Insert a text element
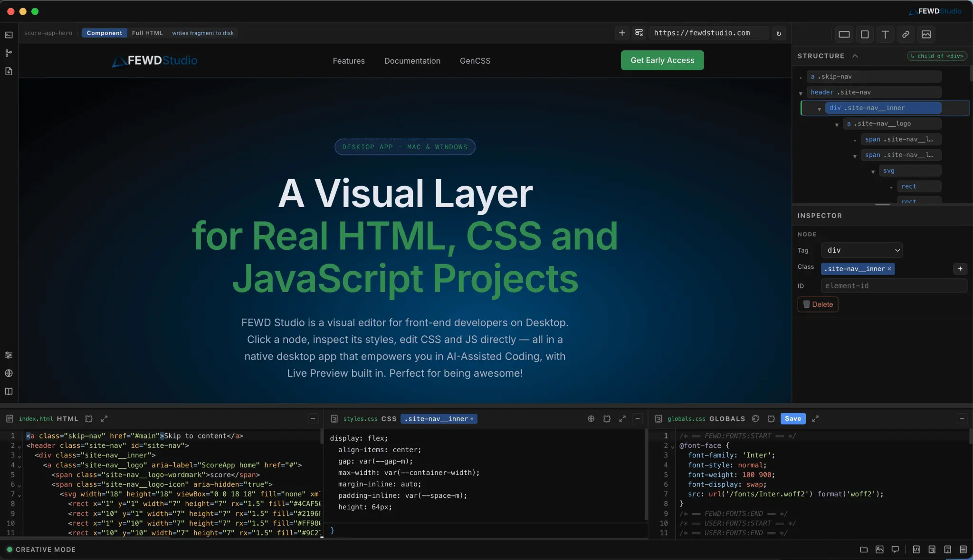The width and height of the screenshot is (973, 560). point(885,34)
